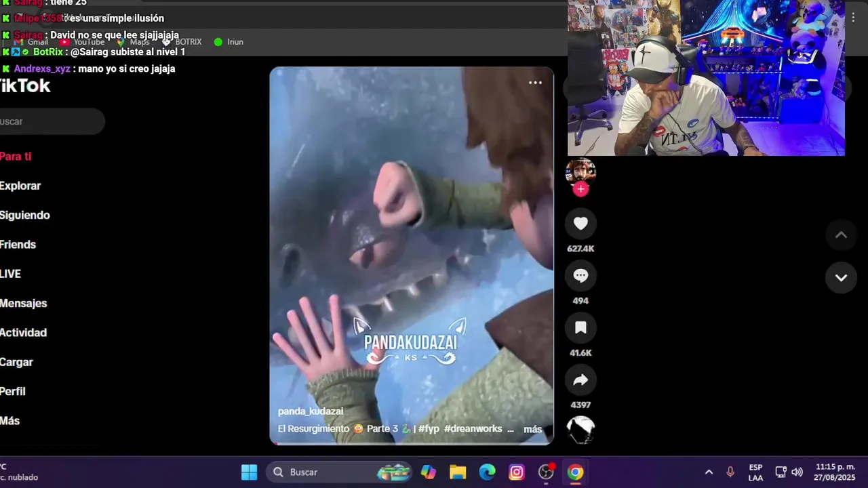Open Perfil in the sidebar
This screenshot has width=868, height=488.
tap(13, 391)
